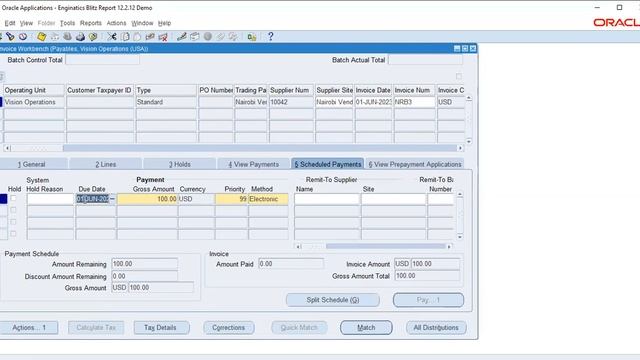
Task: Click the Operating Unit cell Vision Operations
Action: [x=34, y=102]
